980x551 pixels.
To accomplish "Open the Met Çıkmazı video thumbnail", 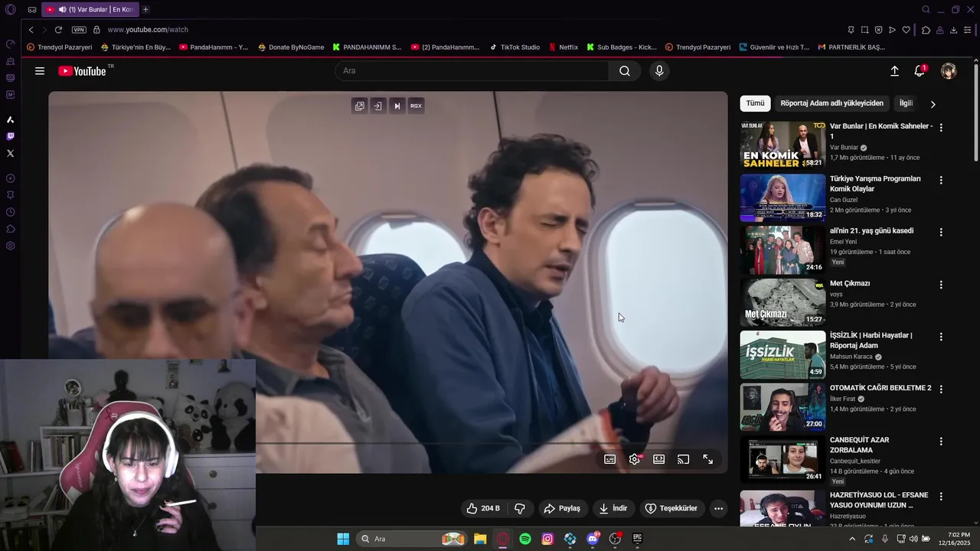I will click(782, 302).
